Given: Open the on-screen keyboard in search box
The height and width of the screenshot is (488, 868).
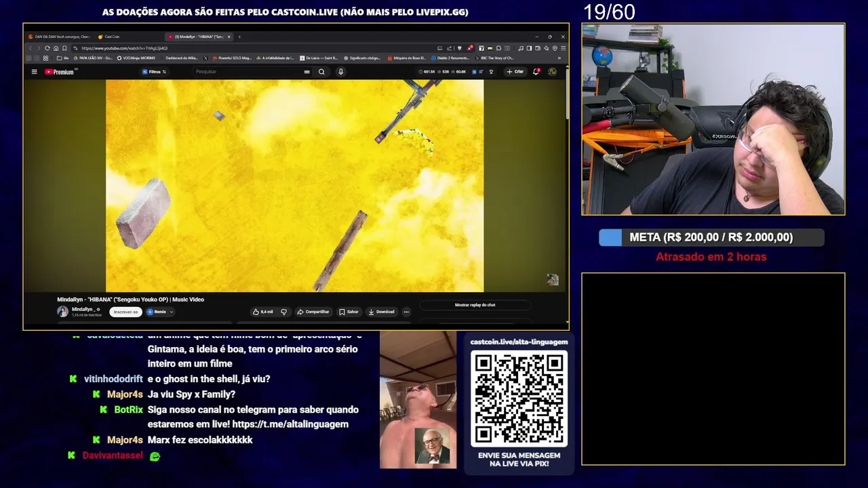Looking at the screenshot, I should coord(307,72).
